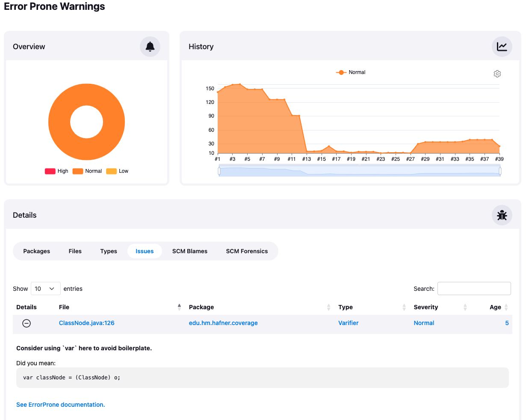The height and width of the screenshot is (420, 526).
Task: Open the ErrorProne documentation link
Action: (60, 404)
